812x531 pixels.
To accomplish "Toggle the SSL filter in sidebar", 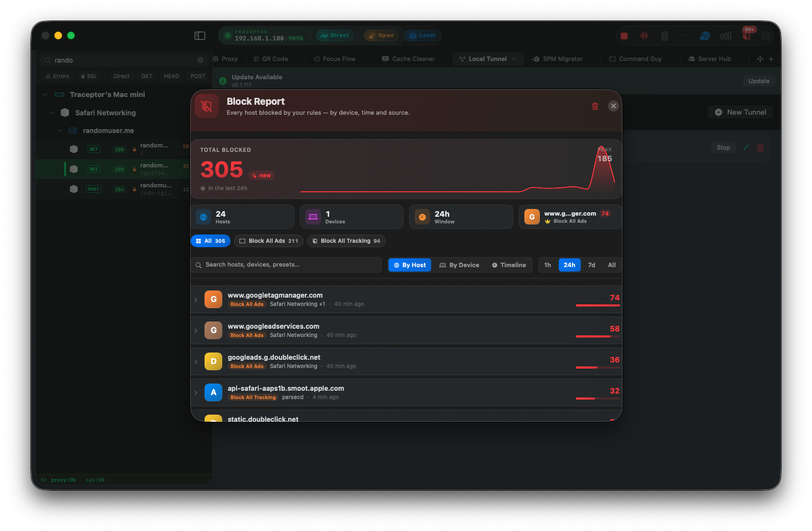I will click(89, 76).
